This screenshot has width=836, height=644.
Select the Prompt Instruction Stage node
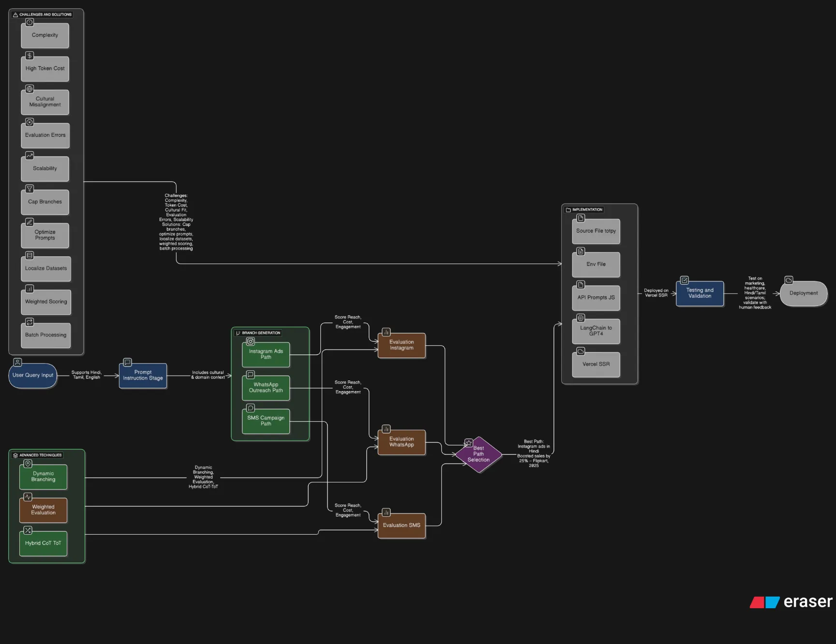click(143, 376)
